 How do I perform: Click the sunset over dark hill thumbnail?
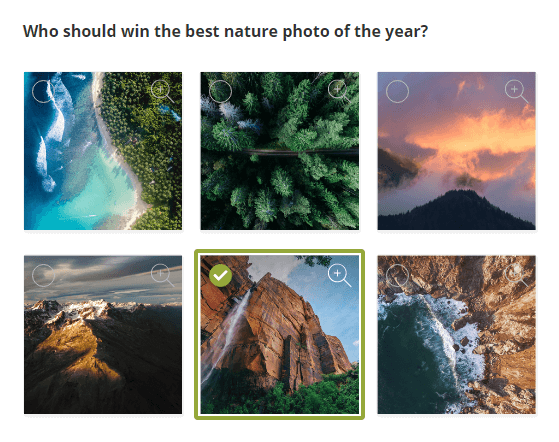457,151
